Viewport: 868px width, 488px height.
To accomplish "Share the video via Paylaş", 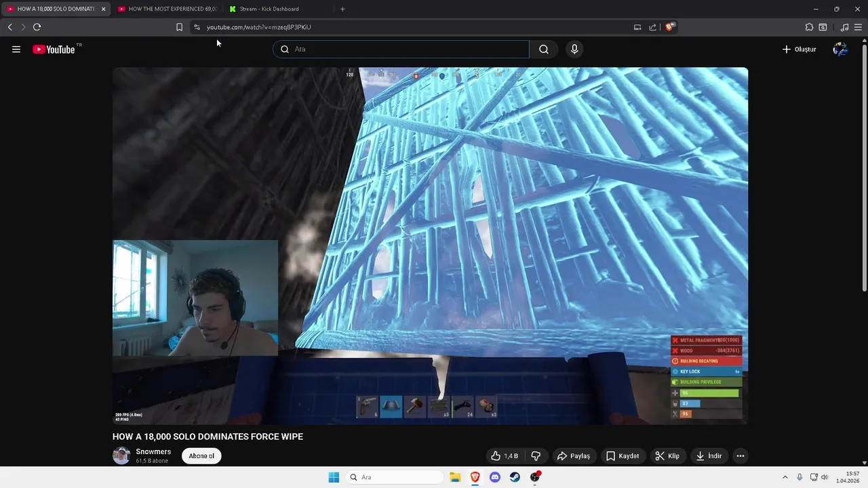I will pyautogui.click(x=573, y=456).
